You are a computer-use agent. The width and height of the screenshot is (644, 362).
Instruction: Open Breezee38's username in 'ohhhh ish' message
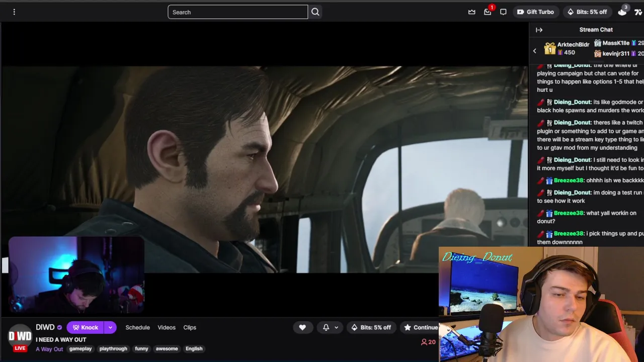click(x=569, y=180)
